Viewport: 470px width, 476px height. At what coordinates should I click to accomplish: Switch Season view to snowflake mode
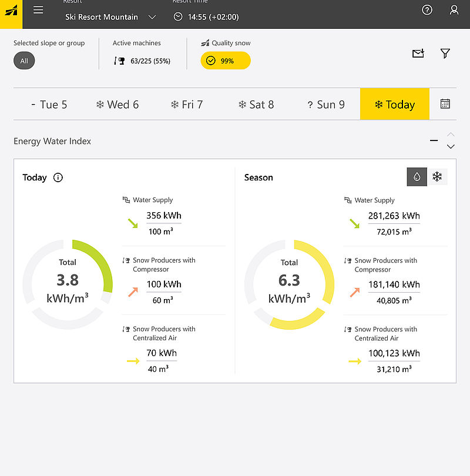point(437,177)
